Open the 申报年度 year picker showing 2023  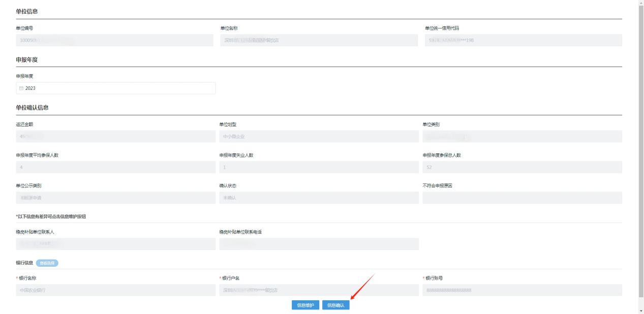[x=116, y=88]
